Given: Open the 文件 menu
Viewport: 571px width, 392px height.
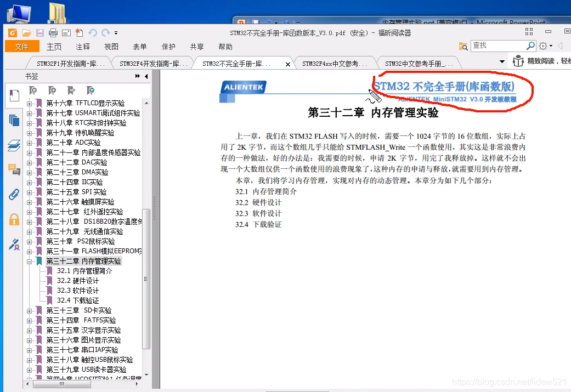Looking at the screenshot, I should tap(22, 47).
